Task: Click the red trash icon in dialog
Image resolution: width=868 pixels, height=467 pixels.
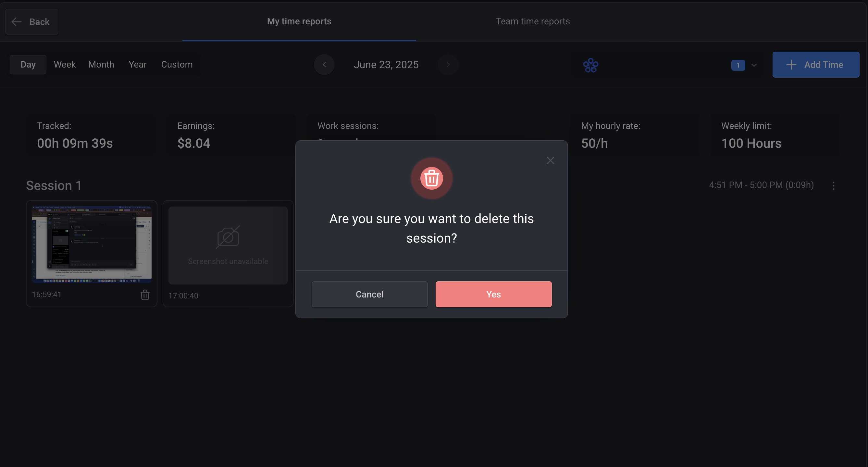Action: pos(431,178)
